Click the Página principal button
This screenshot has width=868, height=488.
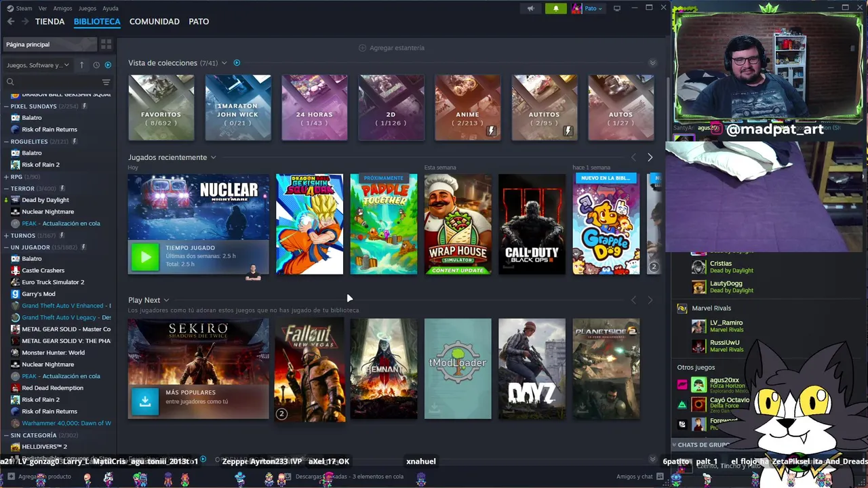(x=51, y=44)
